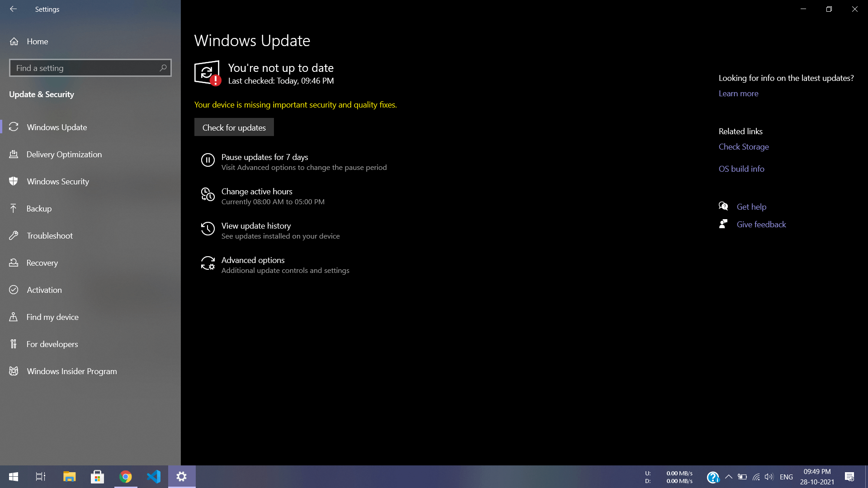Click the For developers icon

(14, 344)
